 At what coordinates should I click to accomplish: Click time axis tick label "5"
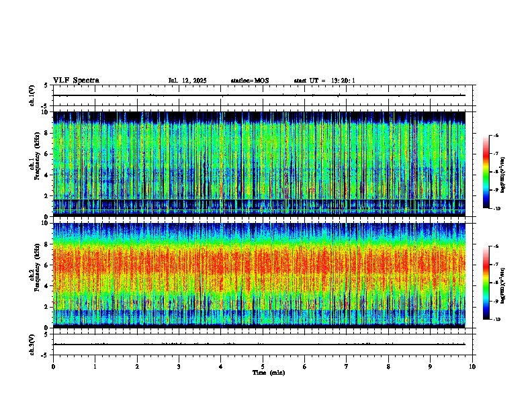[263, 367]
